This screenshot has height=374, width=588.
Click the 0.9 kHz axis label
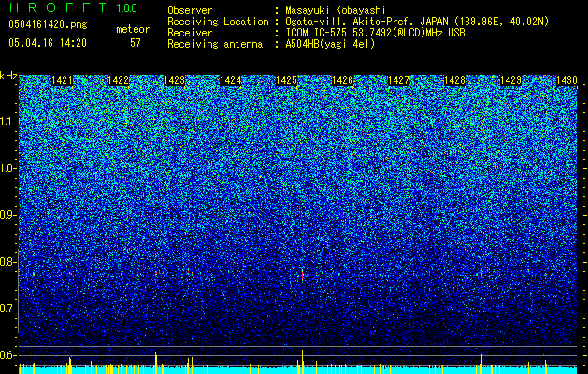pos(7,215)
